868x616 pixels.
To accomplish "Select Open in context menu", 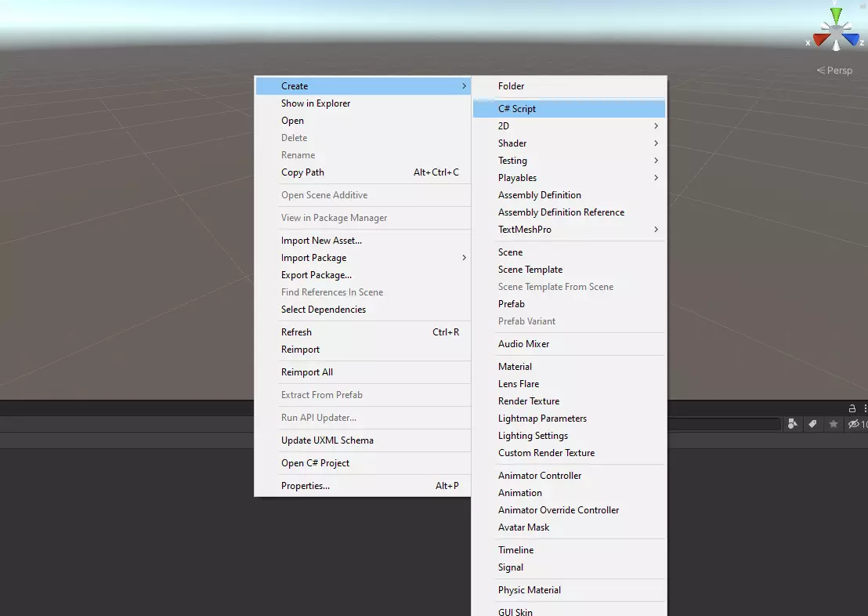I will click(363, 120).
